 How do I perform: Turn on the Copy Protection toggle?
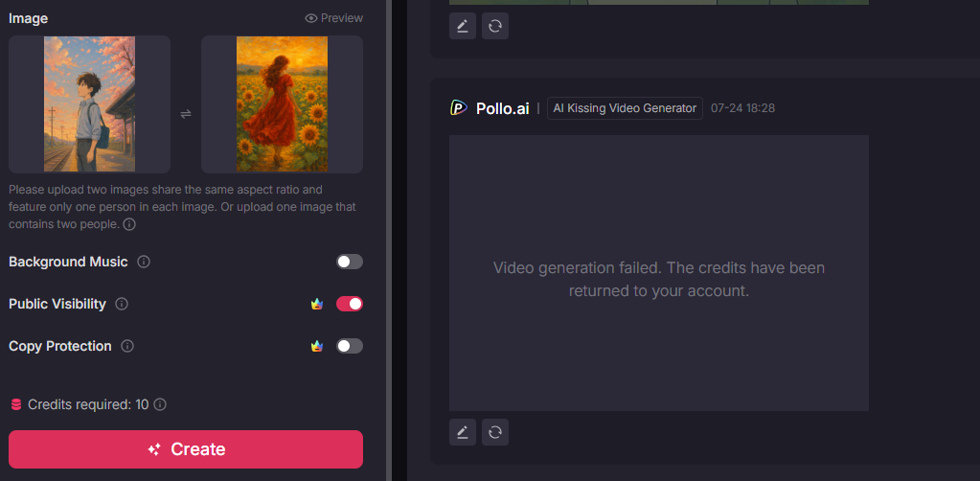tap(350, 346)
